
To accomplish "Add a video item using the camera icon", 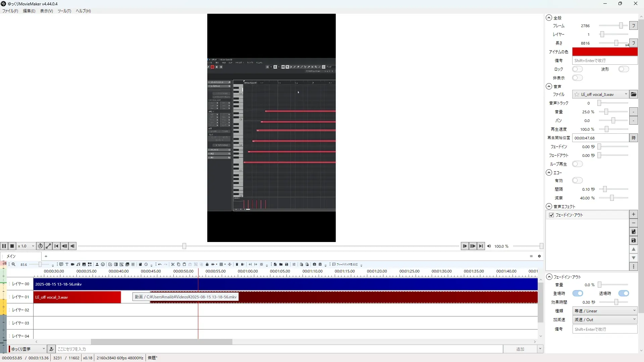I will point(72,264).
